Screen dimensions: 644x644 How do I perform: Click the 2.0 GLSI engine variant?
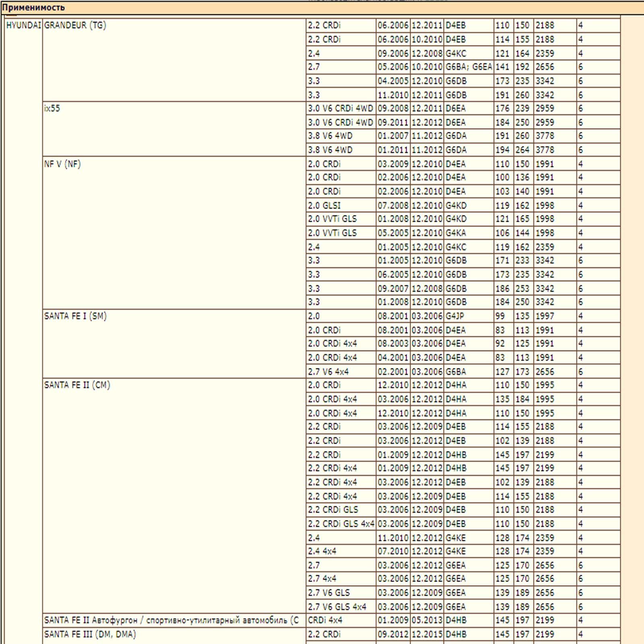pos(324,206)
